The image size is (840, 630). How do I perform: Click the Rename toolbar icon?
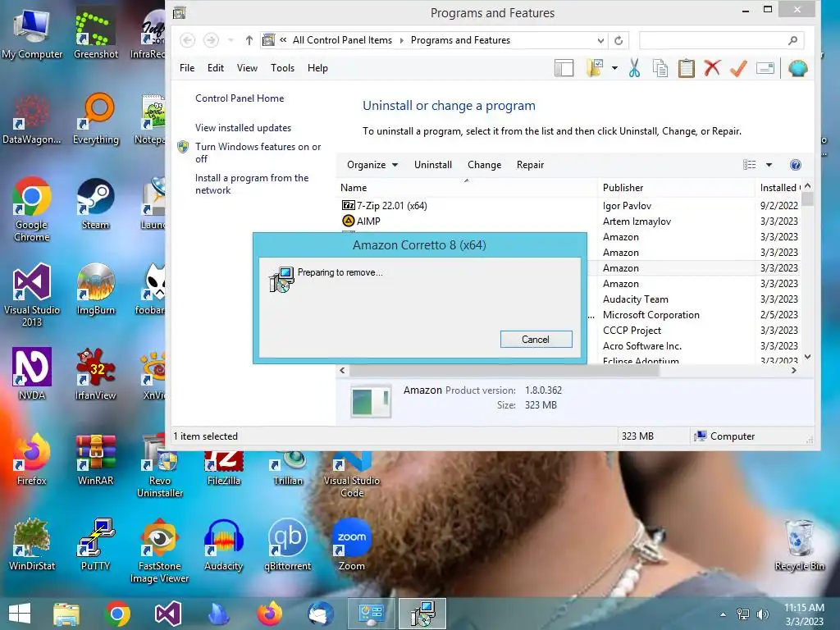pyautogui.click(x=765, y=69)
